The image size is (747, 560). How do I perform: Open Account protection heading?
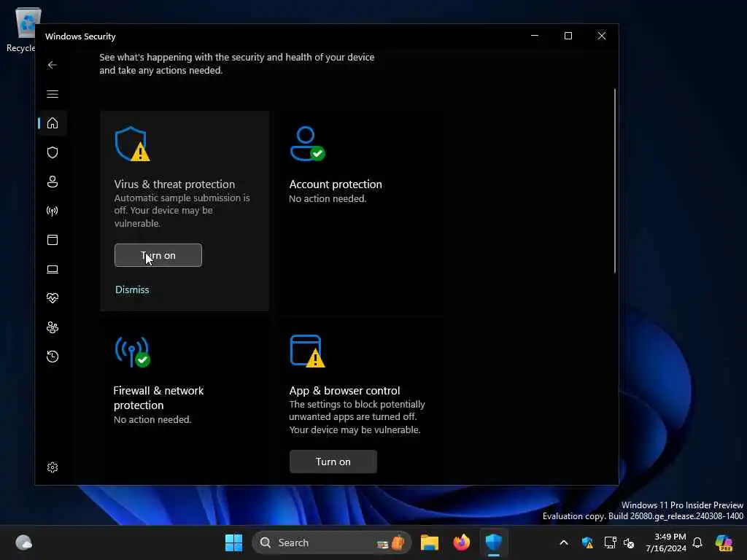pos(336,184)
